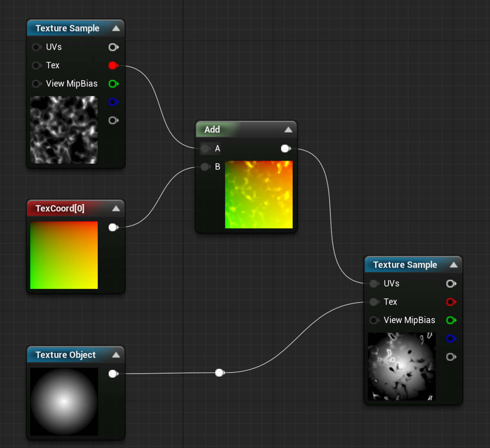Click input pin A of Add node

206,148
